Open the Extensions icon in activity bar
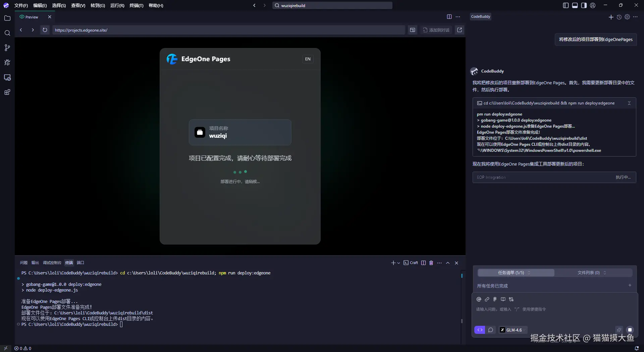Screen dimensions: 644x352 pos(7,92)
